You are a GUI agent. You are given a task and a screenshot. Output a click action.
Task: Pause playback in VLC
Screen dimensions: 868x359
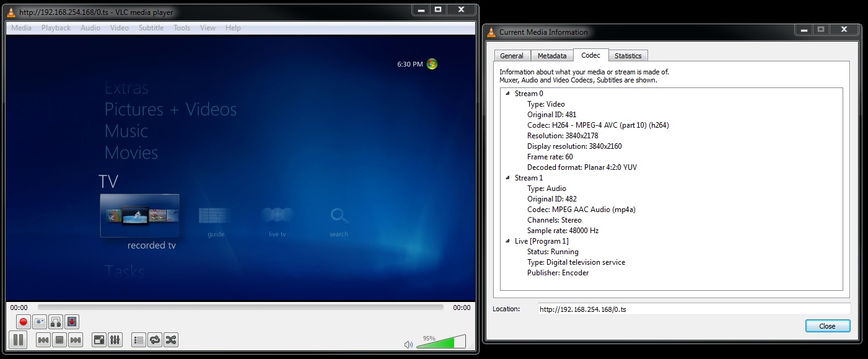coord(19,340)
